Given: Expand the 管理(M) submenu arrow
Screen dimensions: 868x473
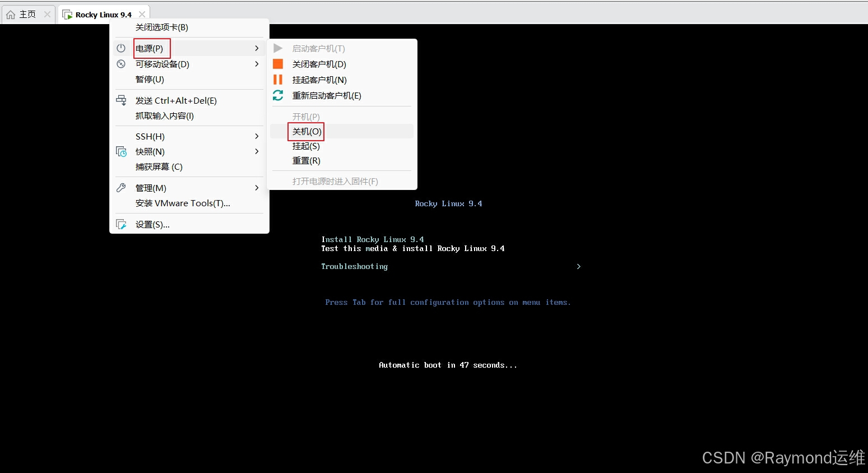Looking at the screenshot, I should tap(257, 188).
